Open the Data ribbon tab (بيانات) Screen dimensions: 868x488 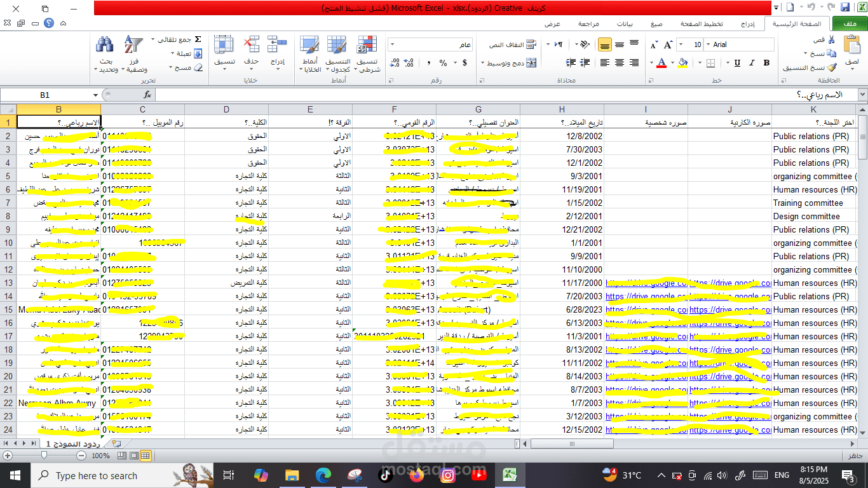click(625, 24)
